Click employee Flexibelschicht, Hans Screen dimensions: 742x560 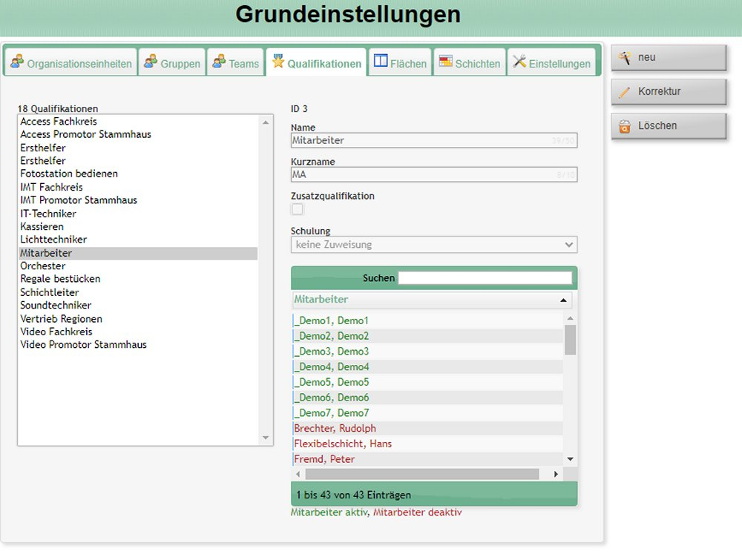(427, 444)
